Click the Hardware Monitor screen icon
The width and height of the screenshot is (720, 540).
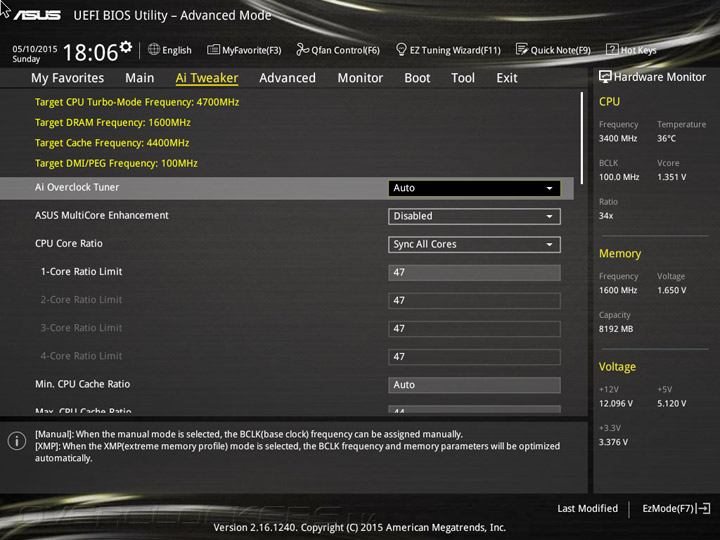605,77
